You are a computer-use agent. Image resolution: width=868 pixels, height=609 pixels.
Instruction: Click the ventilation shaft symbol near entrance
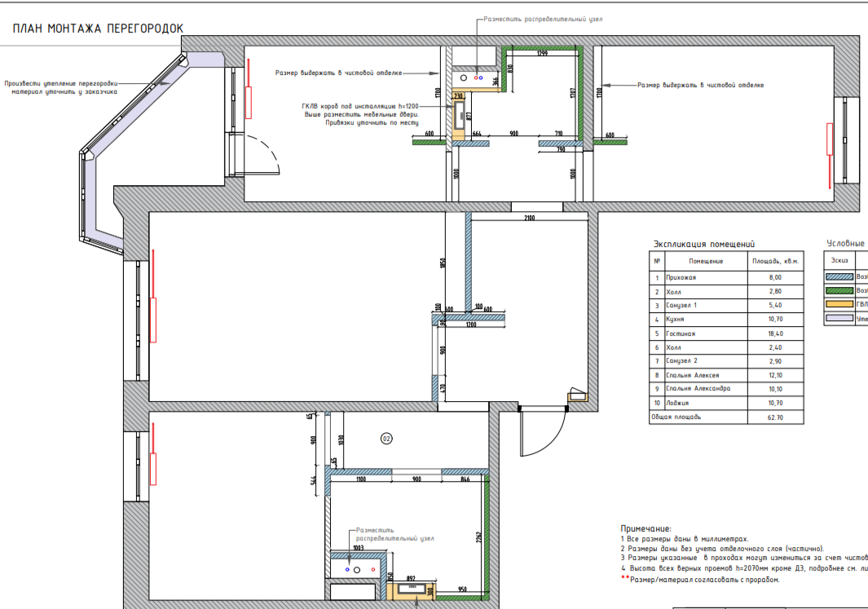tap(577, 394)
